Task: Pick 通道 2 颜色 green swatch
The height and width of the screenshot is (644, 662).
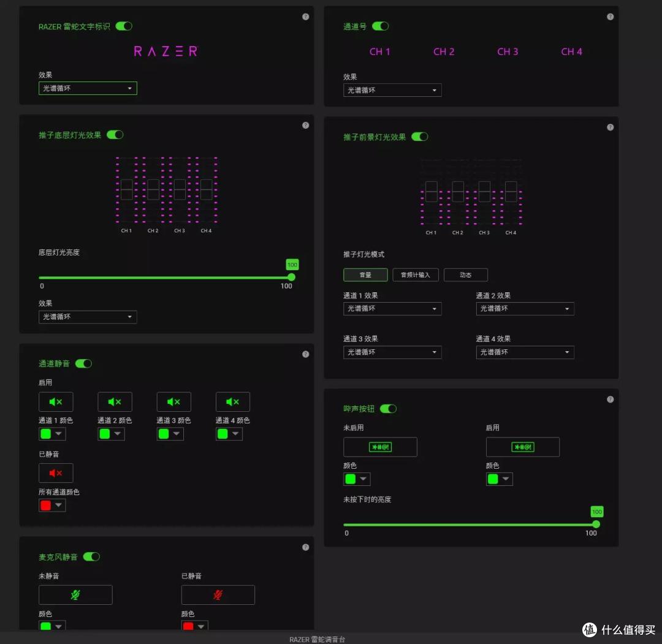Action: point(105,434)
